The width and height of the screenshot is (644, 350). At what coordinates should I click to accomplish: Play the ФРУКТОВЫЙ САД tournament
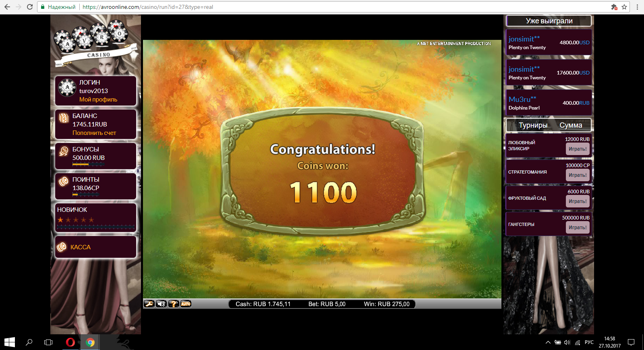578,201
